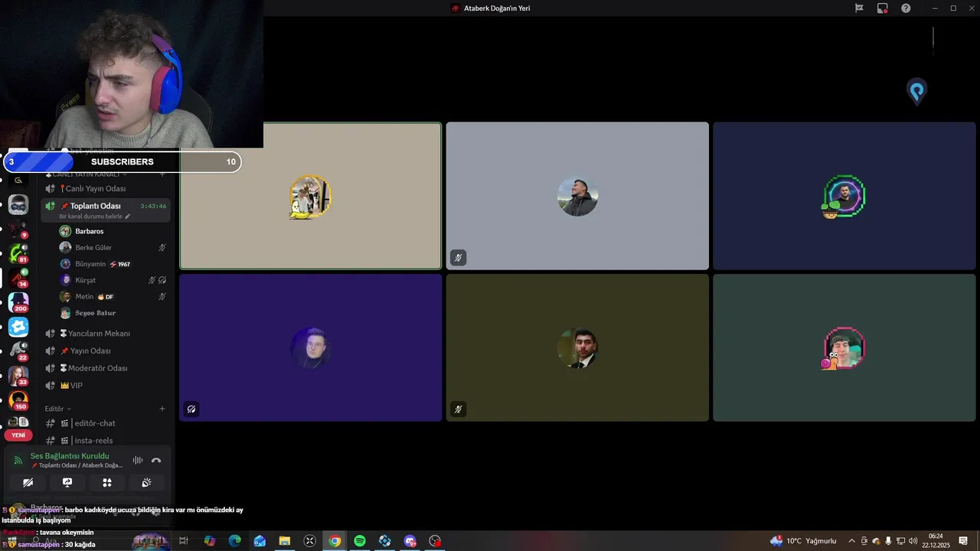Open connection signal info icon

coord(18,460)
